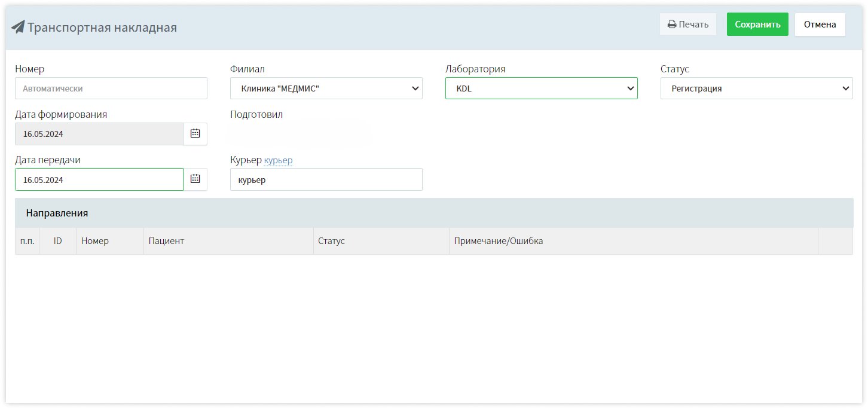Expand the Статус dropdown showing Регистрация
The height and width of the screenshot is (409, 868).
(756, 88)
